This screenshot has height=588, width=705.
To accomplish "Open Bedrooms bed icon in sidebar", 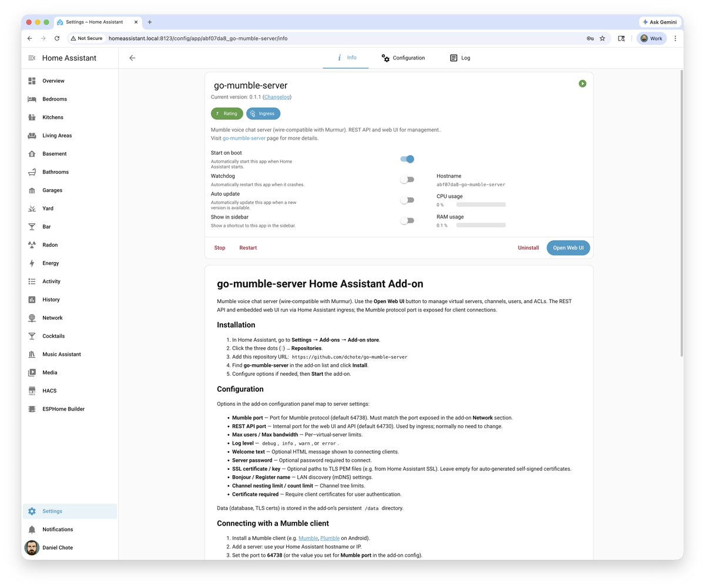I will pyautogui.click(x=32, y=99).
